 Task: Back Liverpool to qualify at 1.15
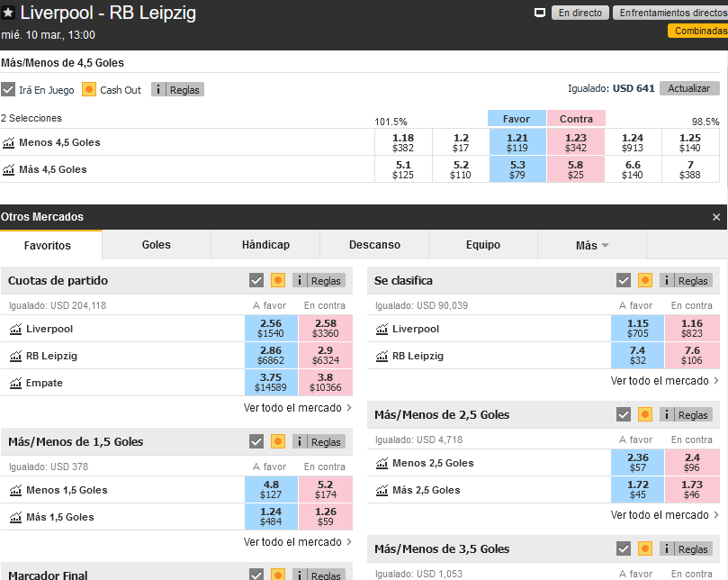click(x=637, y=328)
